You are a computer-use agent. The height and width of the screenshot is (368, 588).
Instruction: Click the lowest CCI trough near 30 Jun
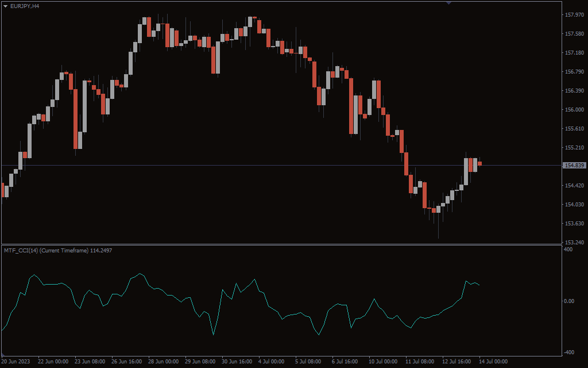pos(214,334)
